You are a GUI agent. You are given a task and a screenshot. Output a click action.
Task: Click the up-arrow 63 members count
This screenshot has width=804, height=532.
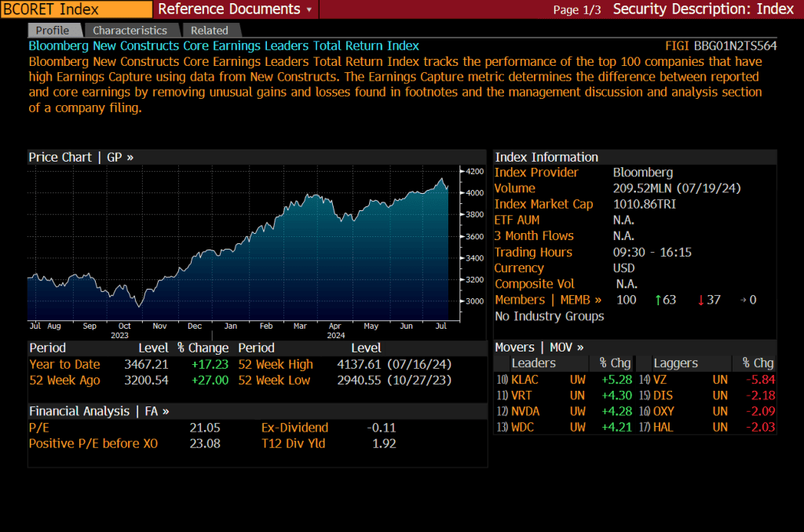[666, 300]
